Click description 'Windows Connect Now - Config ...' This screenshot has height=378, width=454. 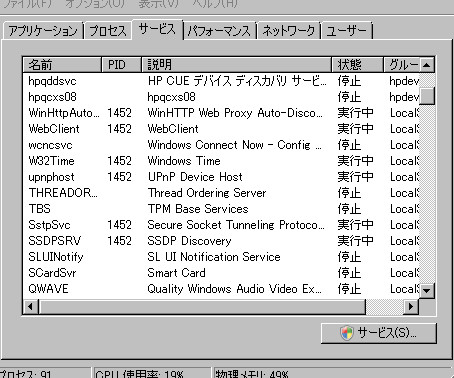[x=234, y=145]
